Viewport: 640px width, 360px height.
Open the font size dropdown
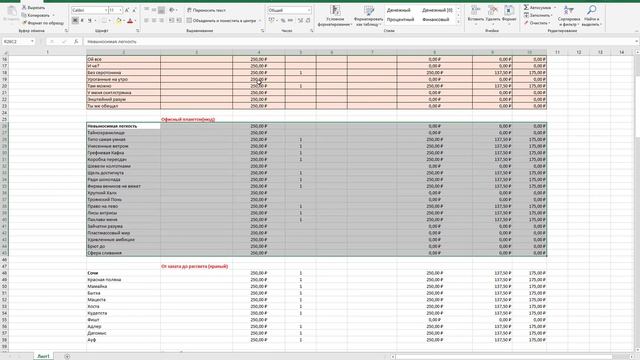(120, 10)
